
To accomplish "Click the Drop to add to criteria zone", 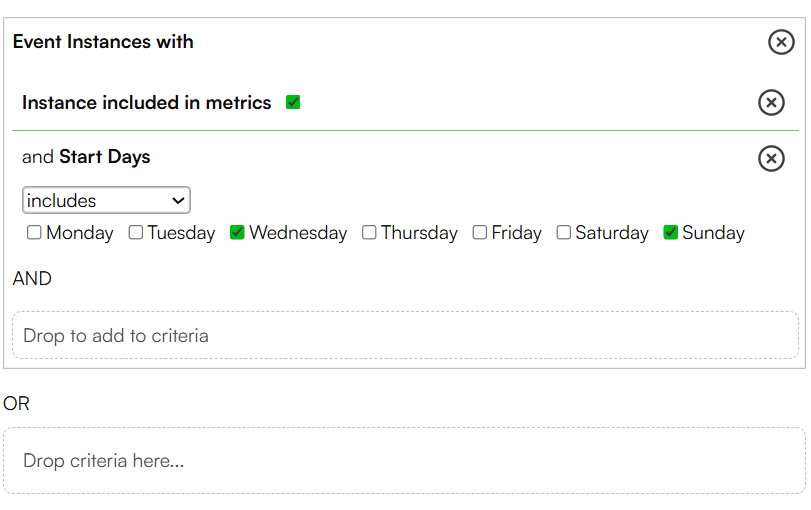I will [406, 335].
